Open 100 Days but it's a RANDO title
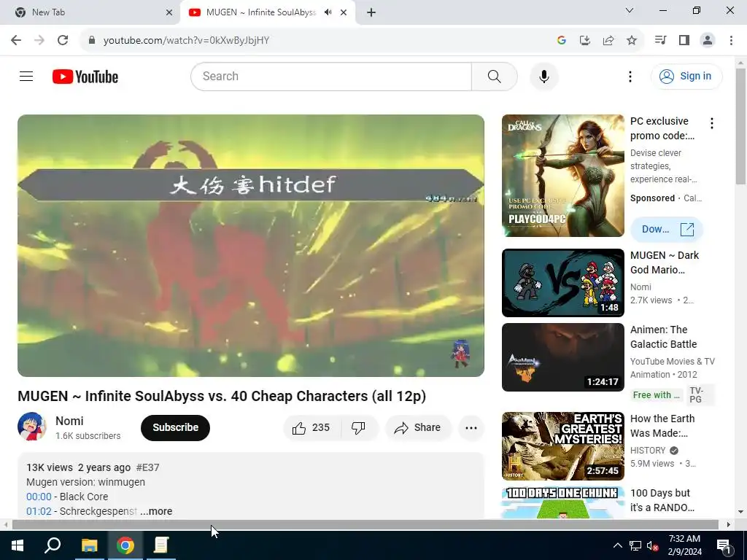747x560 pixels. click(x=662, y=500)
